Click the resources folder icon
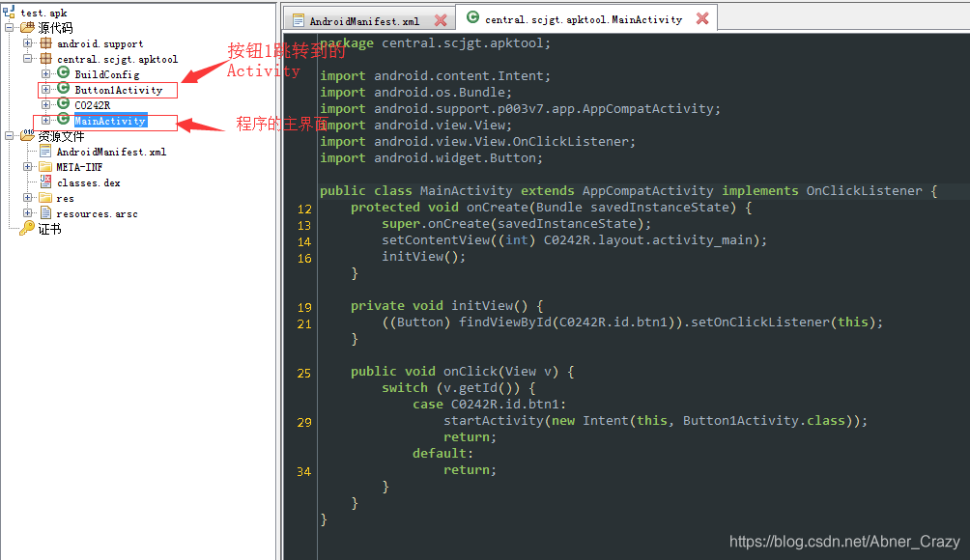 point(27,135)
